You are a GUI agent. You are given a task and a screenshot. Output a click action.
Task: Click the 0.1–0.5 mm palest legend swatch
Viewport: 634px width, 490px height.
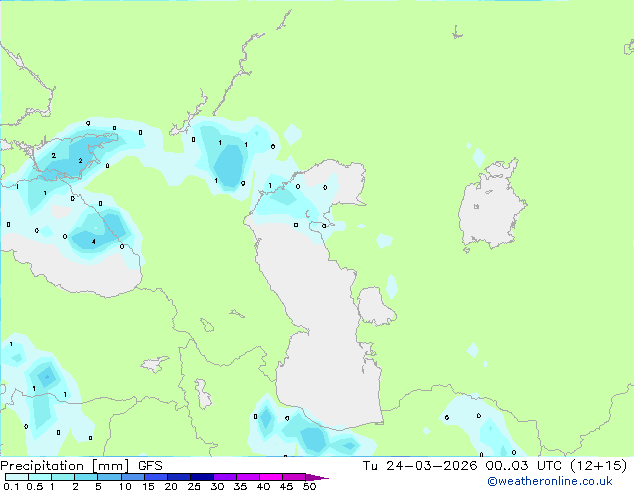point(17,477)
